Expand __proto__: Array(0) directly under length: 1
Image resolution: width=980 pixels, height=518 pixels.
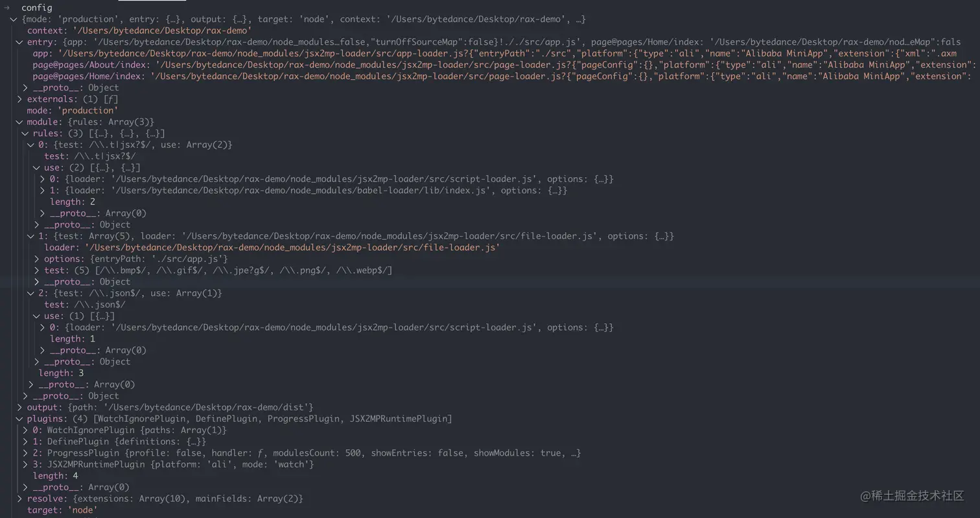point(43,350)
